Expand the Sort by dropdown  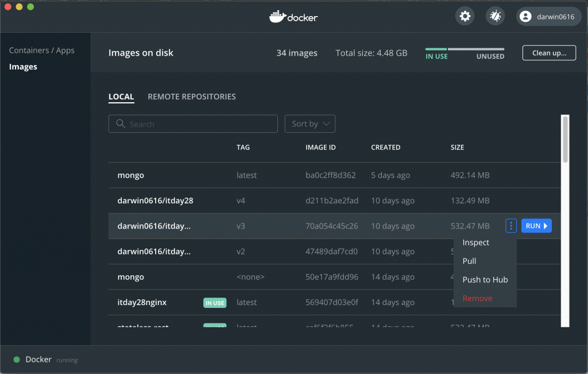tap(310, 124)
